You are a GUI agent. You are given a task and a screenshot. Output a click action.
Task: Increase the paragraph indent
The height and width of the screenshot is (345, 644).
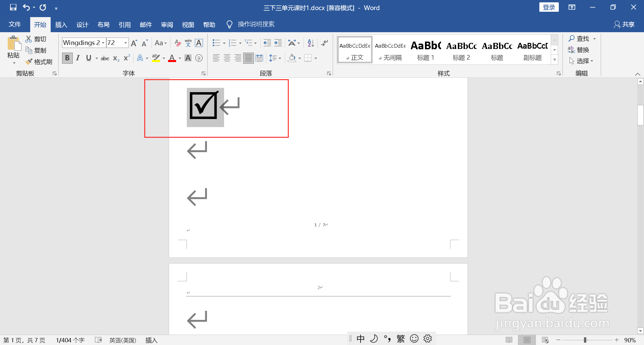point(278,43)
